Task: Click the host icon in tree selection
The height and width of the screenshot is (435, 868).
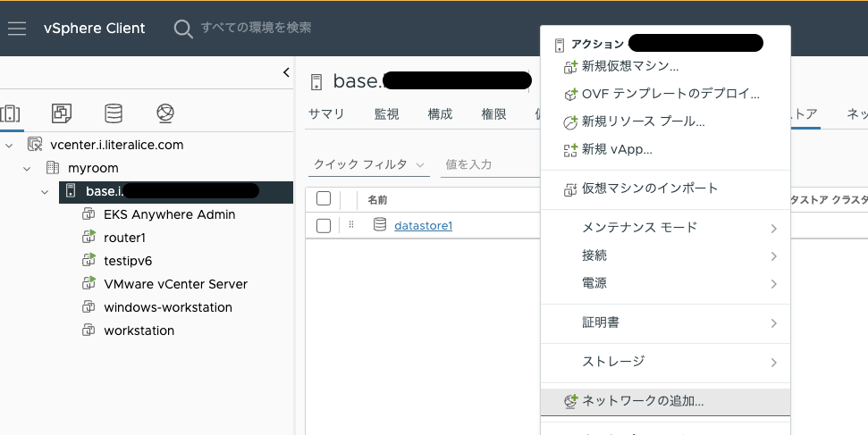Action: point(71,191)
